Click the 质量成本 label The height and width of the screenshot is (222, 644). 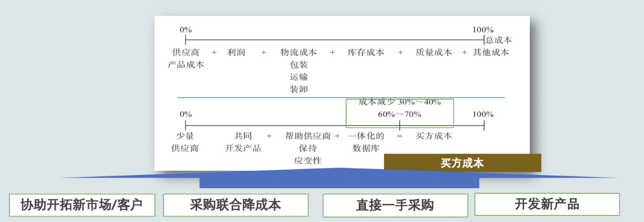point(434,52)
